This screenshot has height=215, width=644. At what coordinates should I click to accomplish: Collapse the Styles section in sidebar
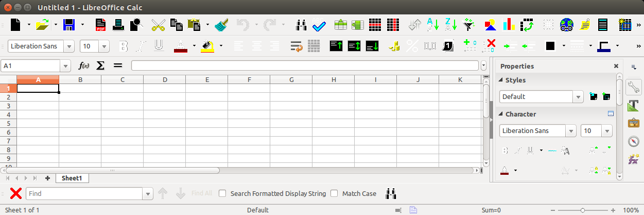(x=499, y=80)
